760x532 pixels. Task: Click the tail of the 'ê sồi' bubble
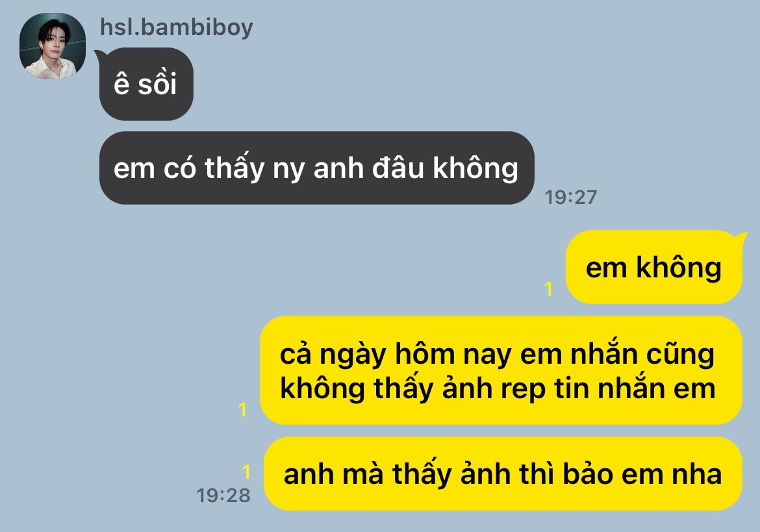click(98, 55)
